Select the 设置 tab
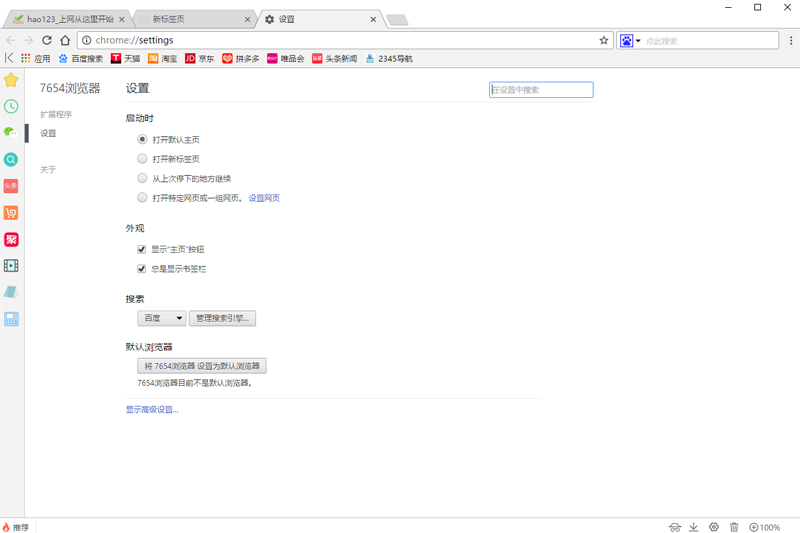This screenshot has width=800, height=533. click(319, 19)
